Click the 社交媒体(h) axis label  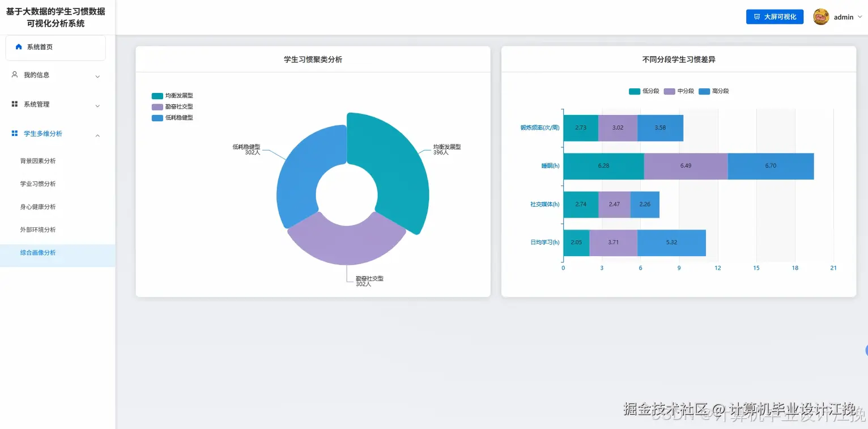click(x=545, y=205)
